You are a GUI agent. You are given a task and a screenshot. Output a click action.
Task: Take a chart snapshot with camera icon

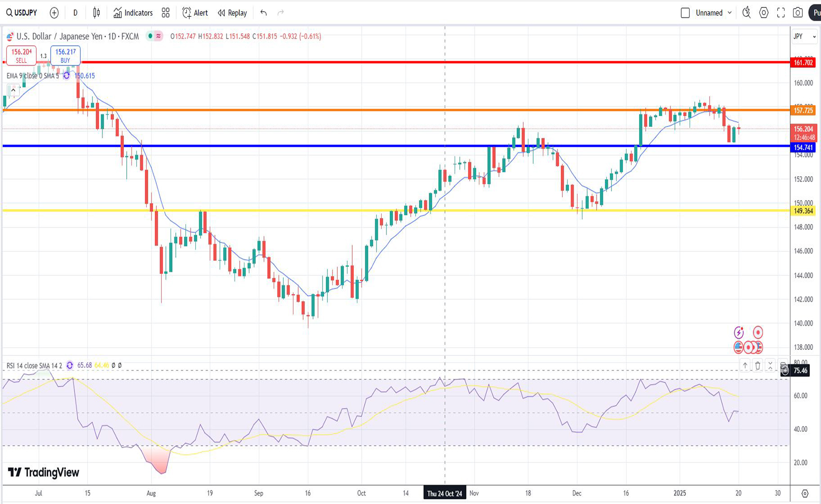[x=798, y=13]
